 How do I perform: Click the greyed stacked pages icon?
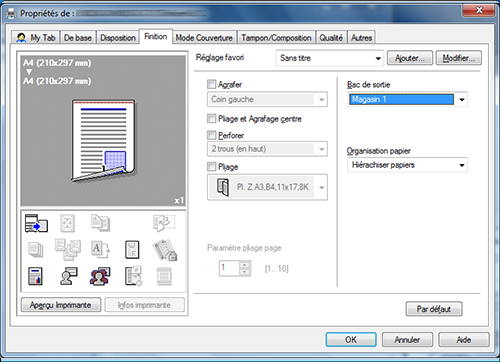tap(36, 250)
